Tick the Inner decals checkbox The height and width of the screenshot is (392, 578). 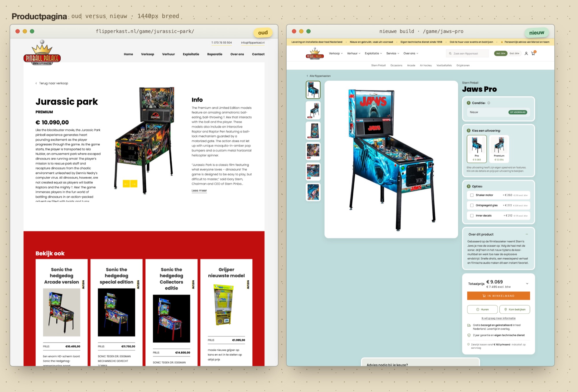point(472,216)
